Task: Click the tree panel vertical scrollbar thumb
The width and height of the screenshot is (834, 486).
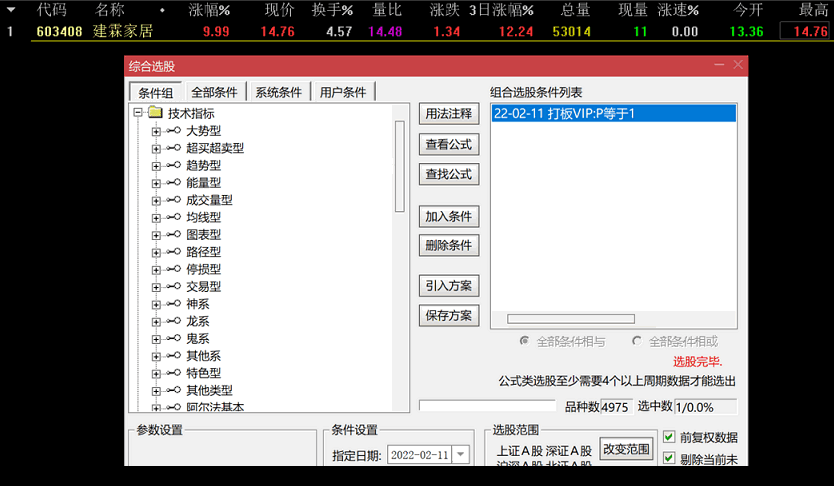Action: coord(399,166)
